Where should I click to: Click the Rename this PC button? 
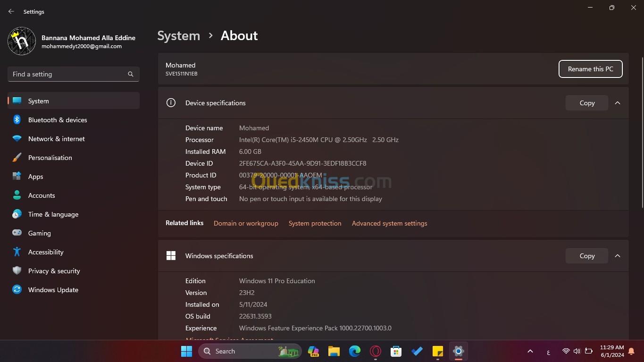click(590, 69)
